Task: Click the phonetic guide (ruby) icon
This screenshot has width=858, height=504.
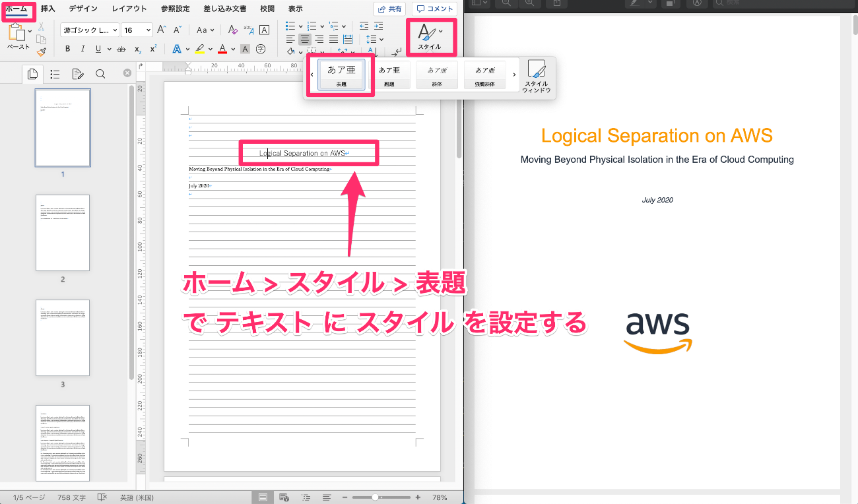Action: coord(249,30)
